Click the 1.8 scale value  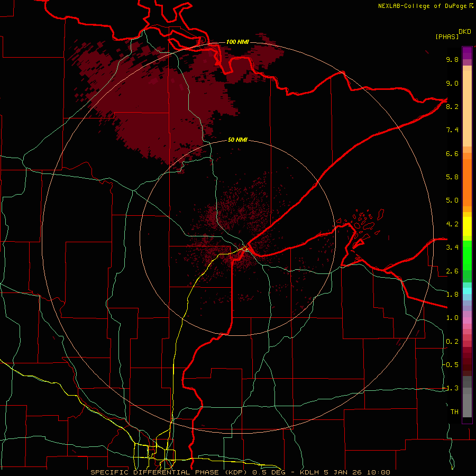coord(452,295)
